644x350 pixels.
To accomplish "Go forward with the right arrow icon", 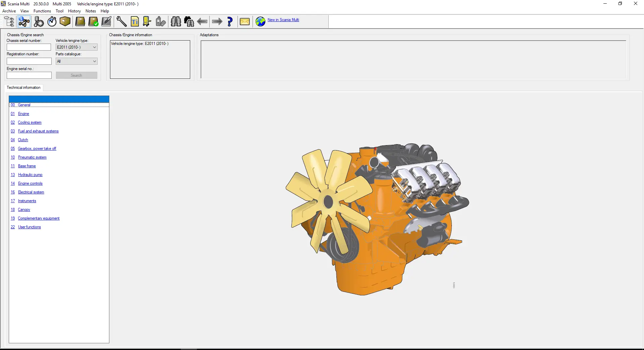I will pyautogui.click(x=217, y=22).
